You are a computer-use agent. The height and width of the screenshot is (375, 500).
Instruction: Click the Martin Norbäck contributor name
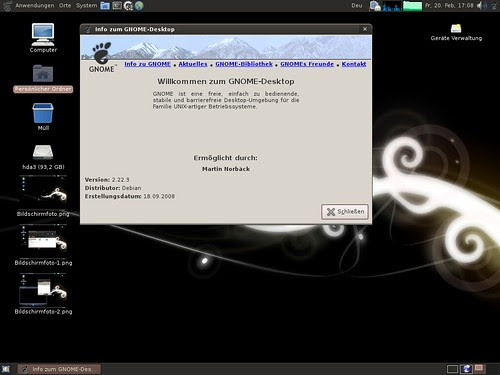coord(226,169)
